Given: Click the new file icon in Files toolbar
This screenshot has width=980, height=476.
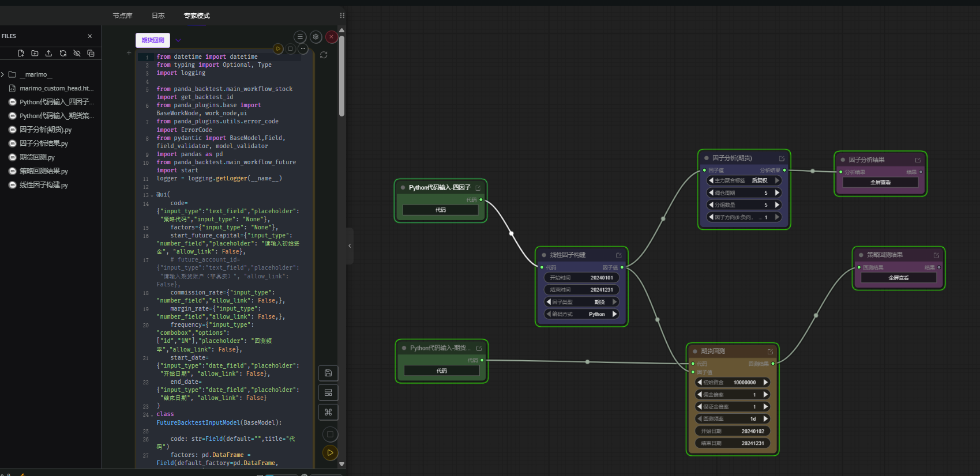Looking at the screenshot, I should (21, 53).
